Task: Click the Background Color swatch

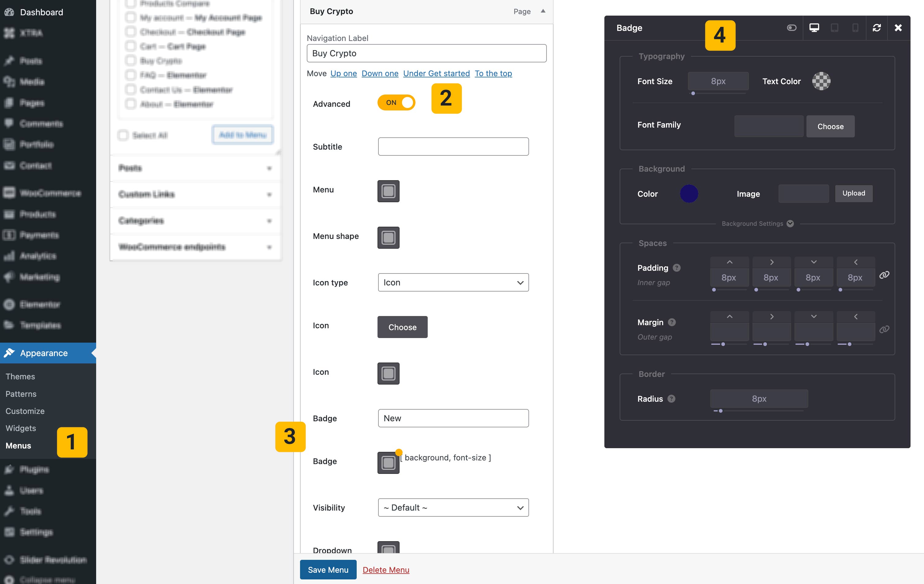Action: [689, 194]
